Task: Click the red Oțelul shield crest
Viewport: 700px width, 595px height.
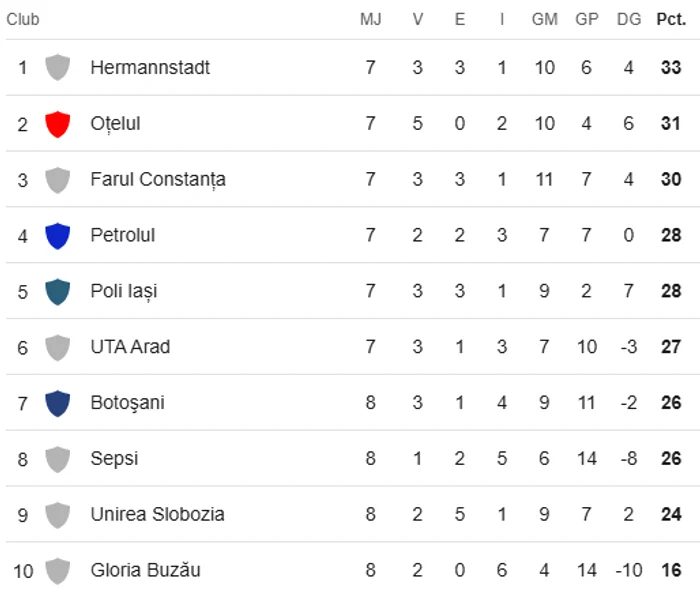Action: tap(58, 124)
